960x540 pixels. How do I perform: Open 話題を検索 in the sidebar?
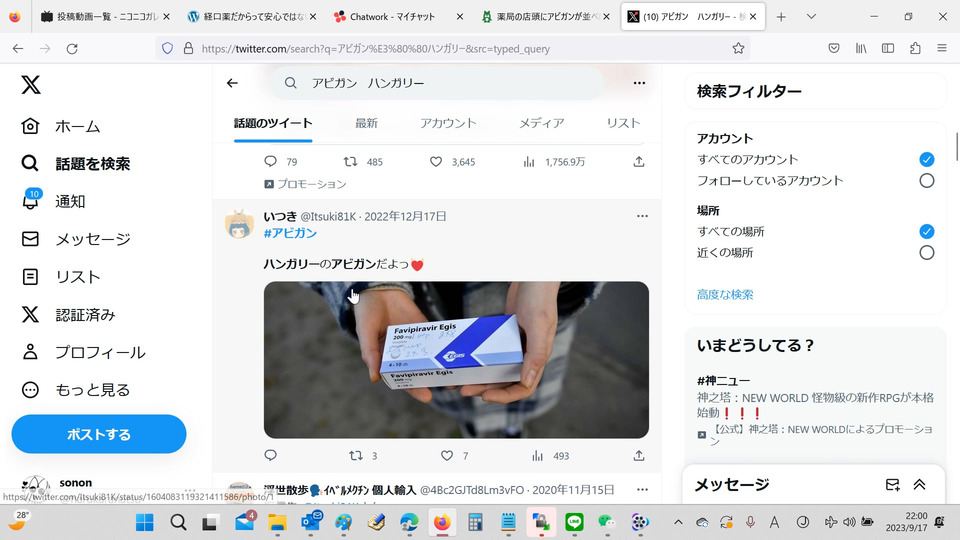coord(76,163)
